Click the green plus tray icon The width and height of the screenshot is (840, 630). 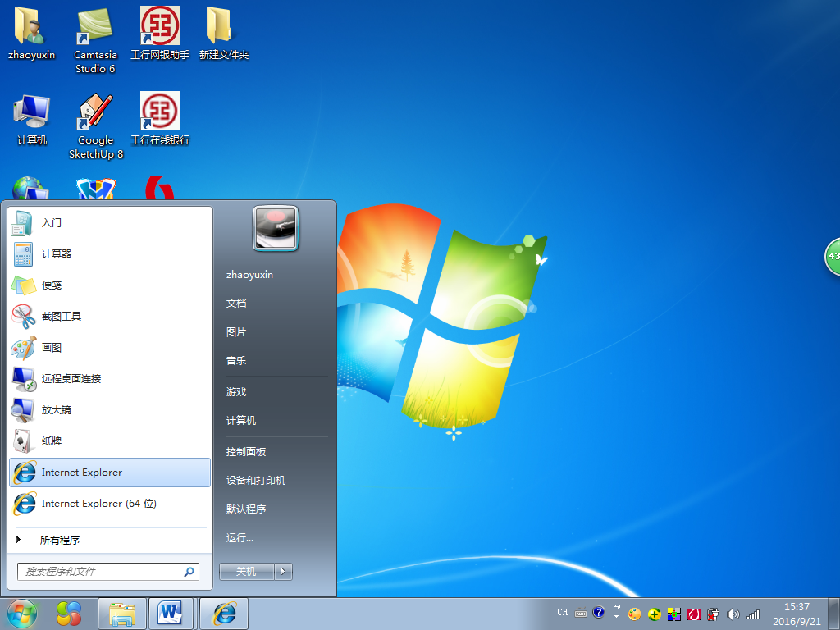[654, 614]
